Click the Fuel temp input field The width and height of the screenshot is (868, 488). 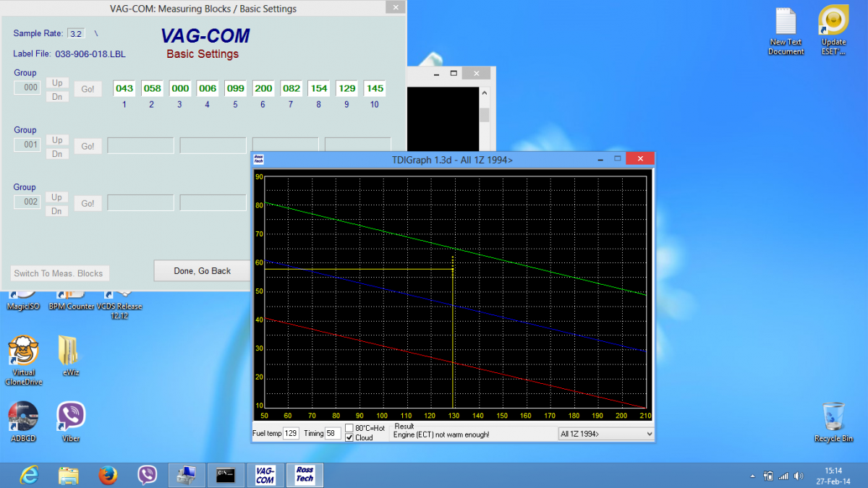pyautogui.click(x=291, y=433)
